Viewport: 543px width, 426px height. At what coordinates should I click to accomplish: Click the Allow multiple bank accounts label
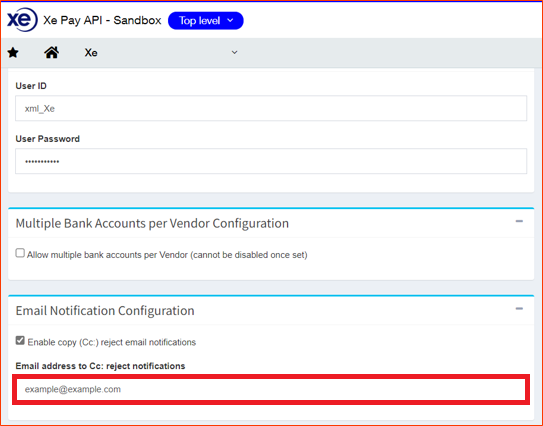167,255
